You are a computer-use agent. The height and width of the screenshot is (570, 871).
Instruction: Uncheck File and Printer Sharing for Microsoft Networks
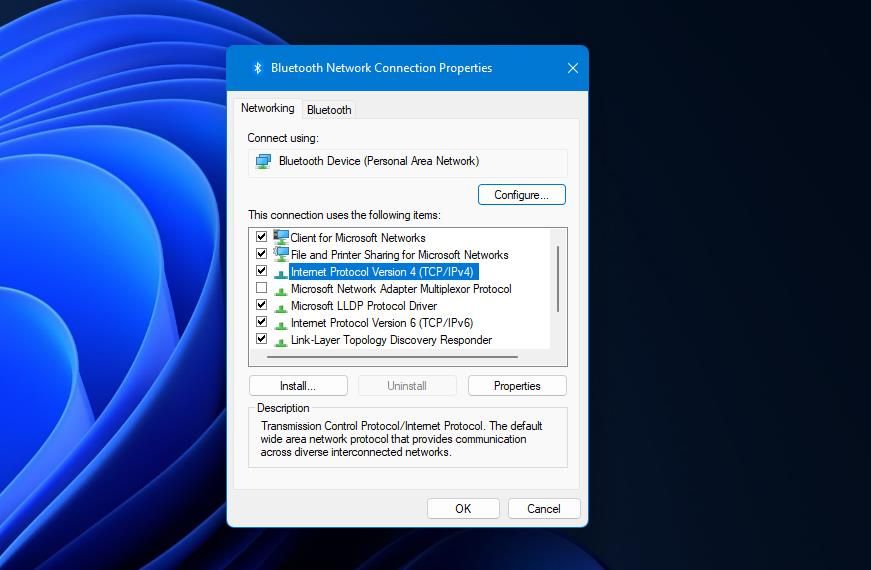click(x=261, y=254)
